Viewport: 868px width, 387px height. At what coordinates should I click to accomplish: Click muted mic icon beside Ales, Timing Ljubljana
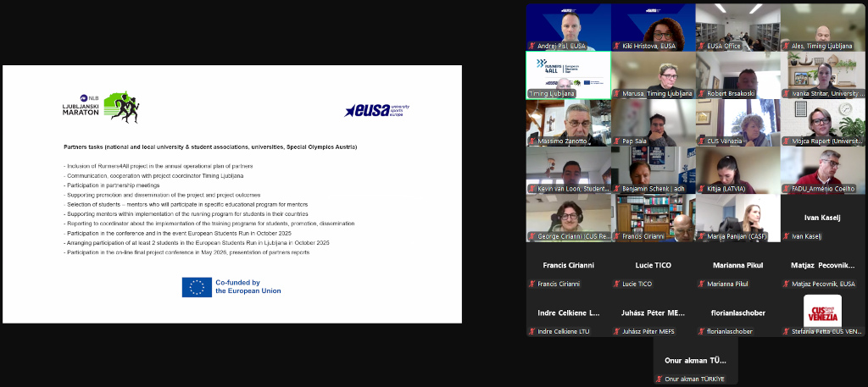(787, 46)
